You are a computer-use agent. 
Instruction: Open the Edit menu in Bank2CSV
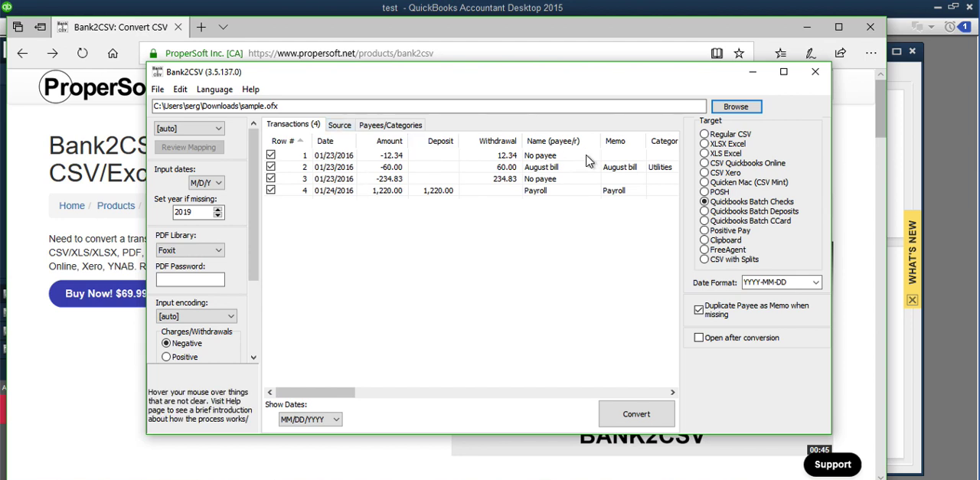pyautogui.click(x=180, y=90)
